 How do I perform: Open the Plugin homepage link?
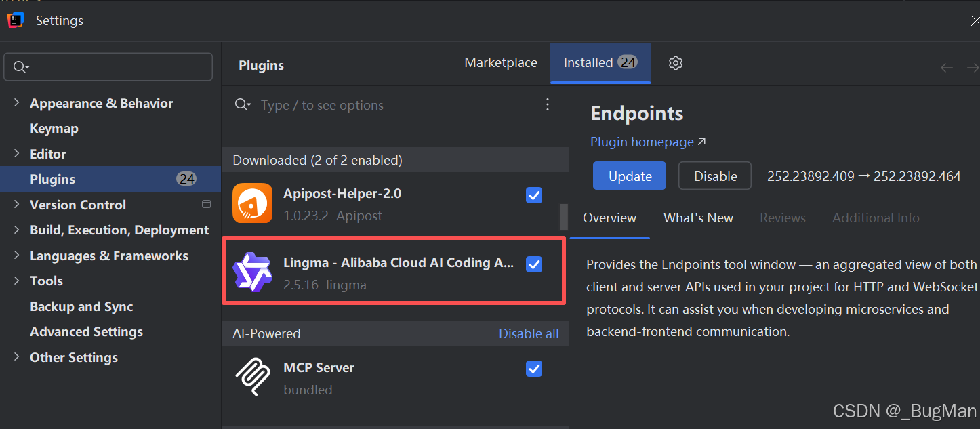coord(648,142)
